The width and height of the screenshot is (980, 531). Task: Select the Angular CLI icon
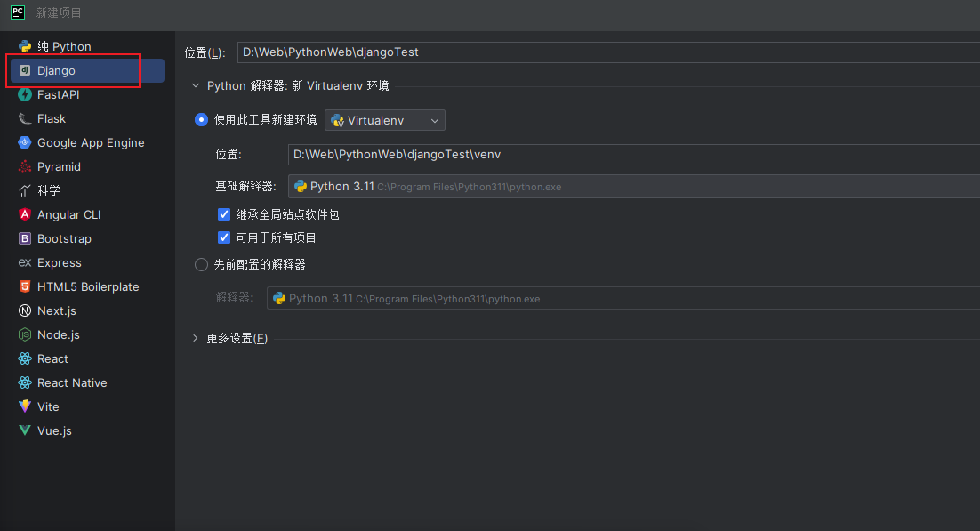25,214
